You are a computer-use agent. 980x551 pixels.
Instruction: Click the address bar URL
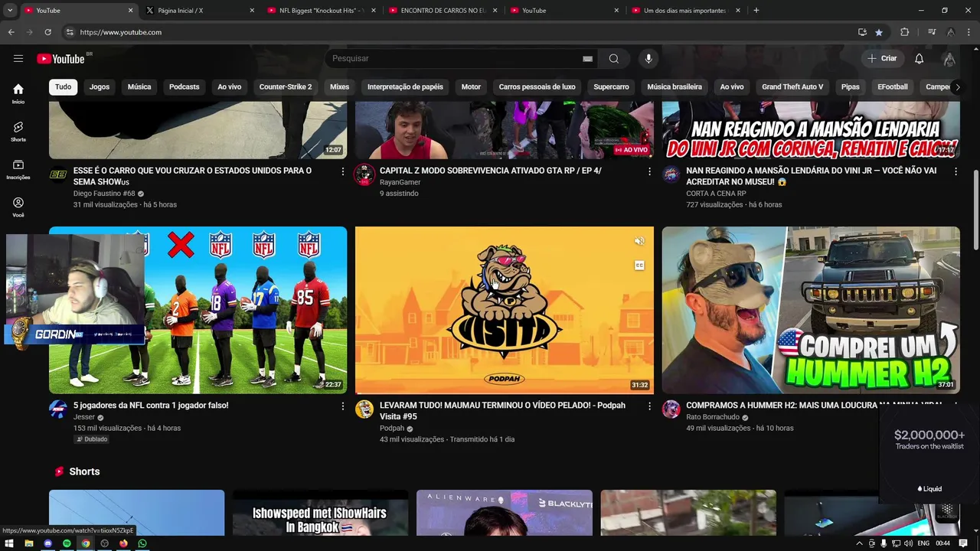click(x=121, y=32)
